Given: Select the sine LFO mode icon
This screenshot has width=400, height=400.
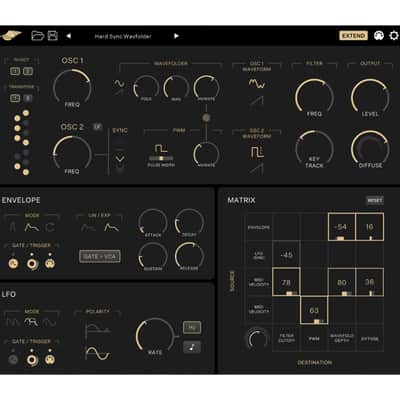Looking at the screenshot, I should [x=49, y=322].
